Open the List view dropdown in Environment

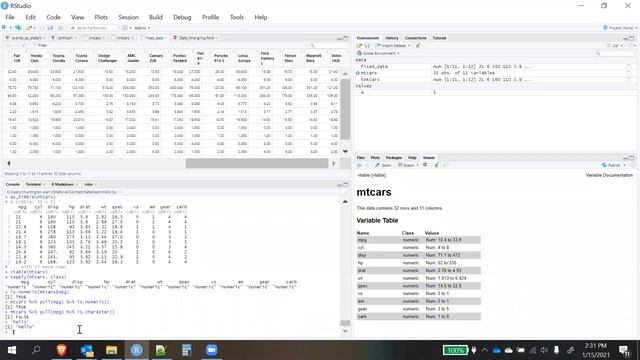tap(616, 45)
